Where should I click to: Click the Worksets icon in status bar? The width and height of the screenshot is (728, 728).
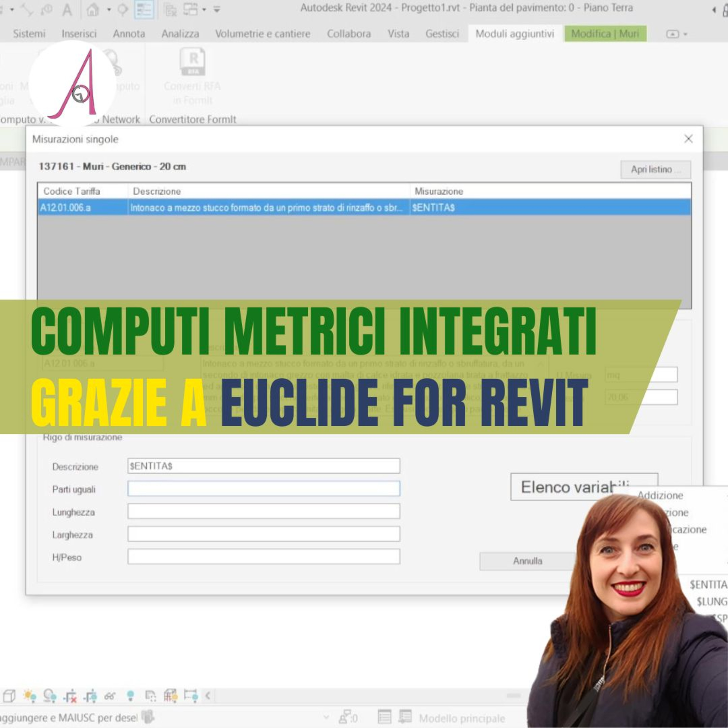click(x=149, y=717)
